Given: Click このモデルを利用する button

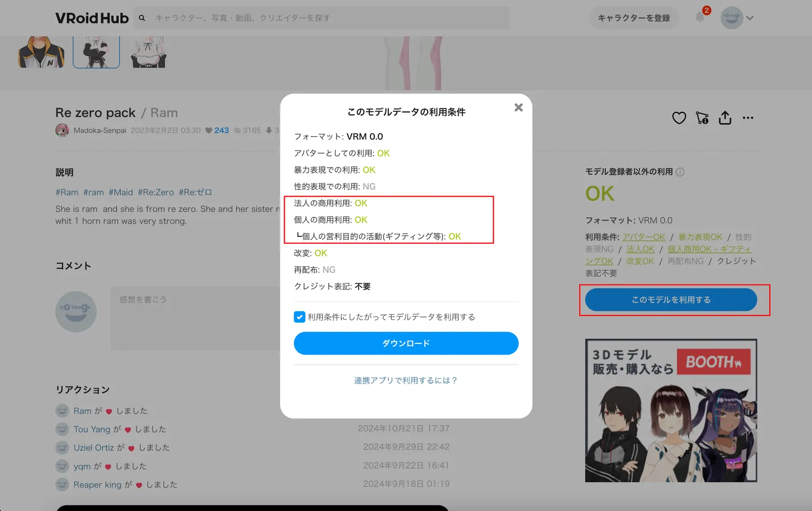Looking at the screenshot, I should pyautogui.click(x=671, y=300).
